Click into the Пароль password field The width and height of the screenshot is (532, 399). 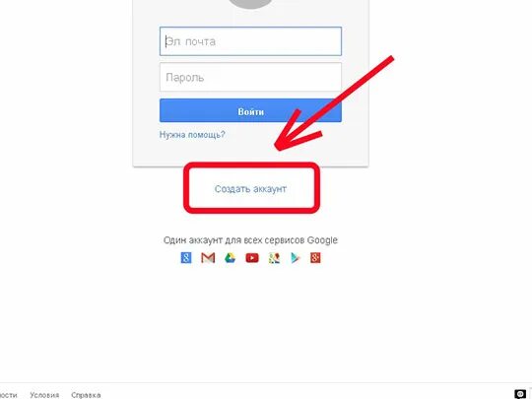pyautogui.click(x=251, y=77)
